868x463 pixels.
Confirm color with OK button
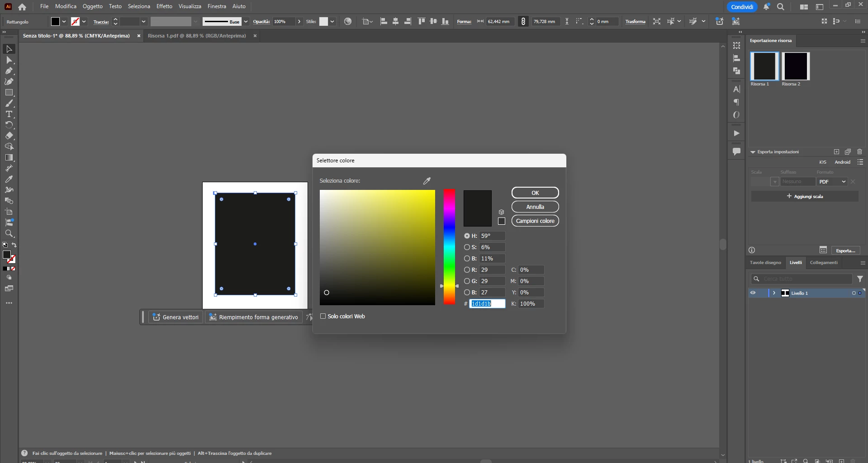coord(535,193)
